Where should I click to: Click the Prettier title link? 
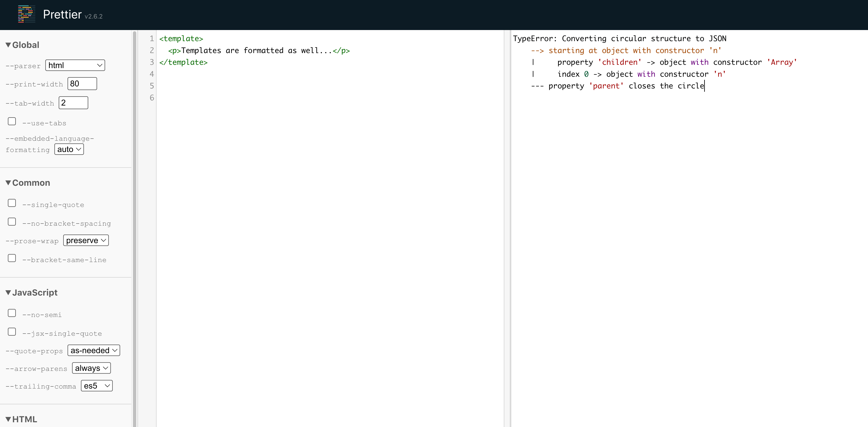tap(62, 14)
